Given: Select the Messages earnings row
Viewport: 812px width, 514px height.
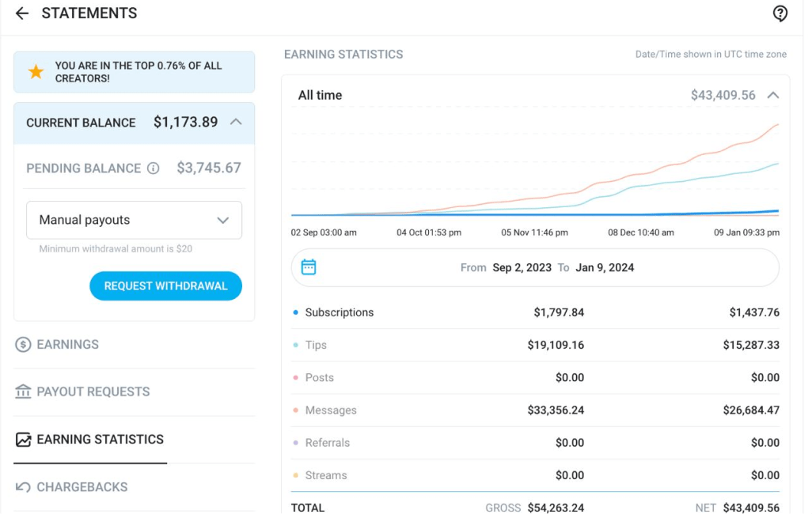Looking at the screenshot, I should [x=535, y=410].
